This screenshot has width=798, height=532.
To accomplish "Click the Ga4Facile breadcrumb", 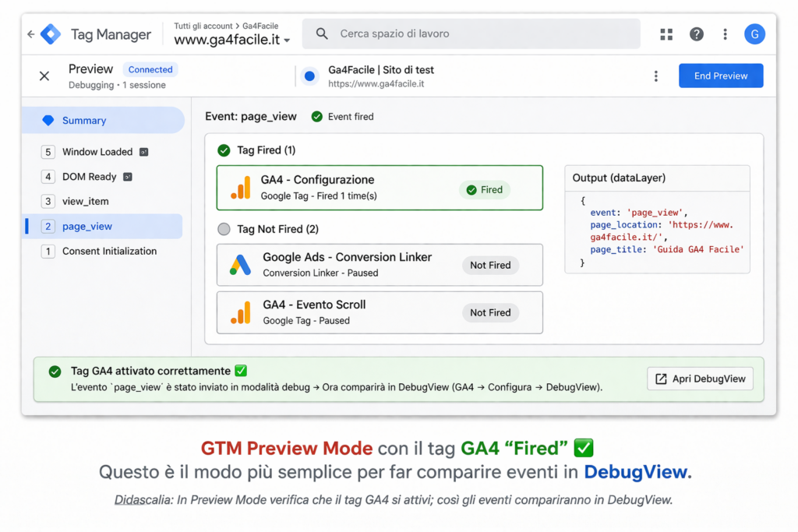I will coord(260,26).
